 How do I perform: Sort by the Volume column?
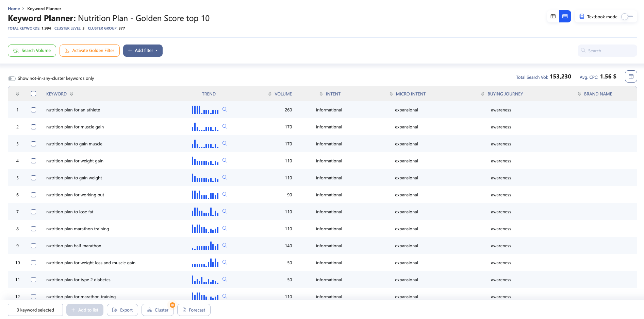point(283,94)
